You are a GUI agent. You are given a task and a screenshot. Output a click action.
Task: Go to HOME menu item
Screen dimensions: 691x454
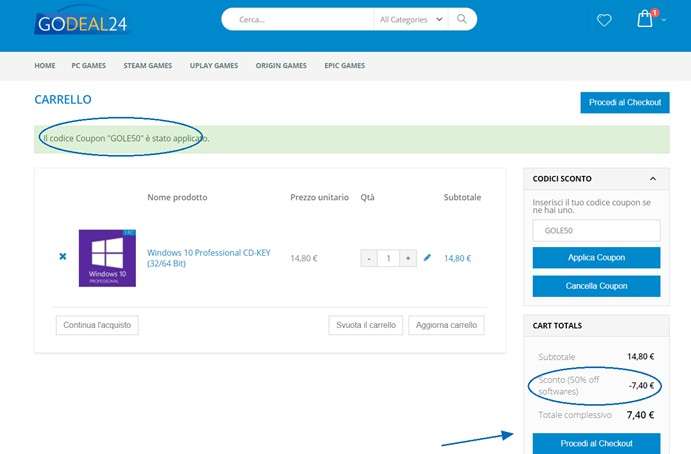pyautogui.click(x=45, y=66)
